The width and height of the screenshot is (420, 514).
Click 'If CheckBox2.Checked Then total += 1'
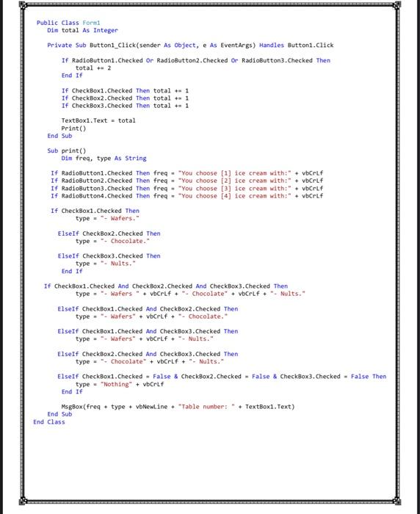coord(125,98)
